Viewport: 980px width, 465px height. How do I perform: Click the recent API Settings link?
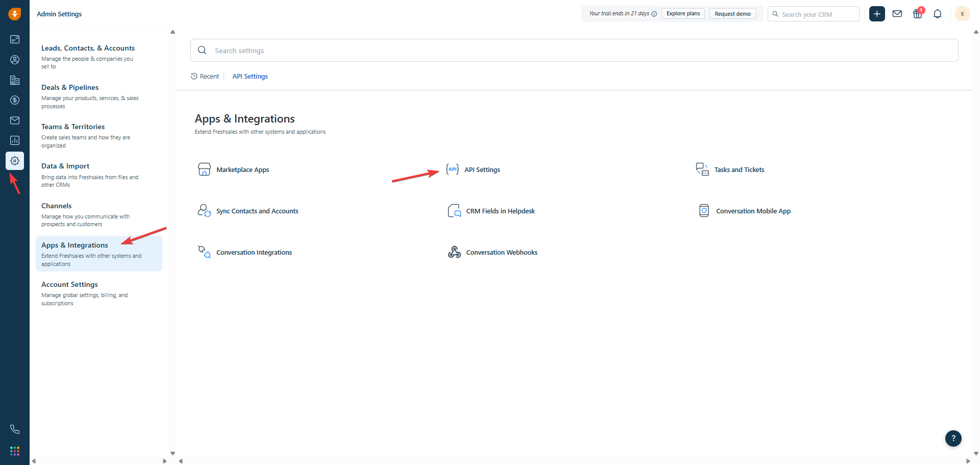point(250,77)
